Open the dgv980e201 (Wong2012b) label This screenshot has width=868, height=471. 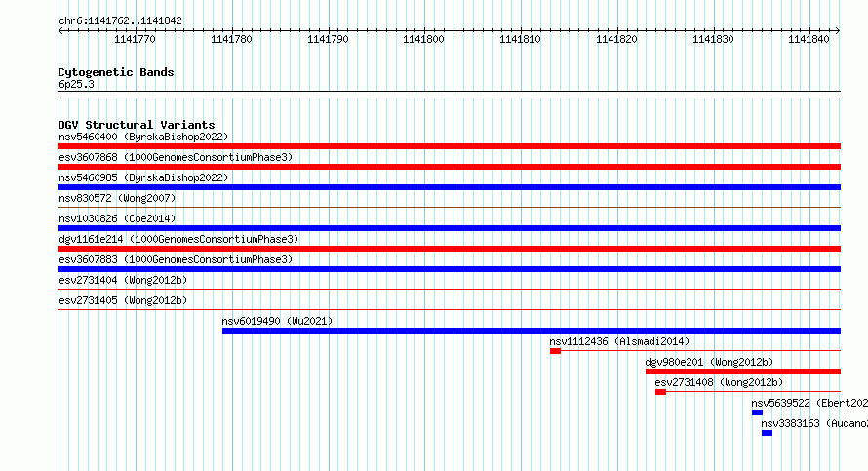pyautogui.click(x=709, y=362)
